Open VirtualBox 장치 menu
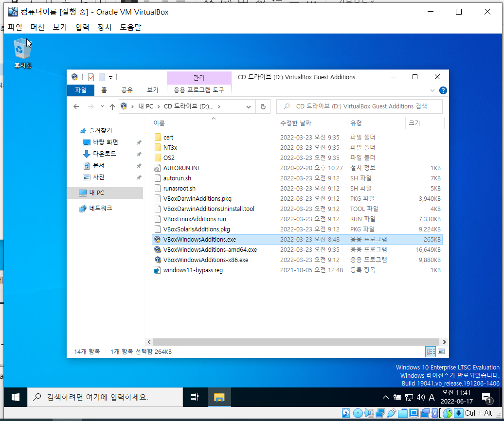 tap(105, 27)
